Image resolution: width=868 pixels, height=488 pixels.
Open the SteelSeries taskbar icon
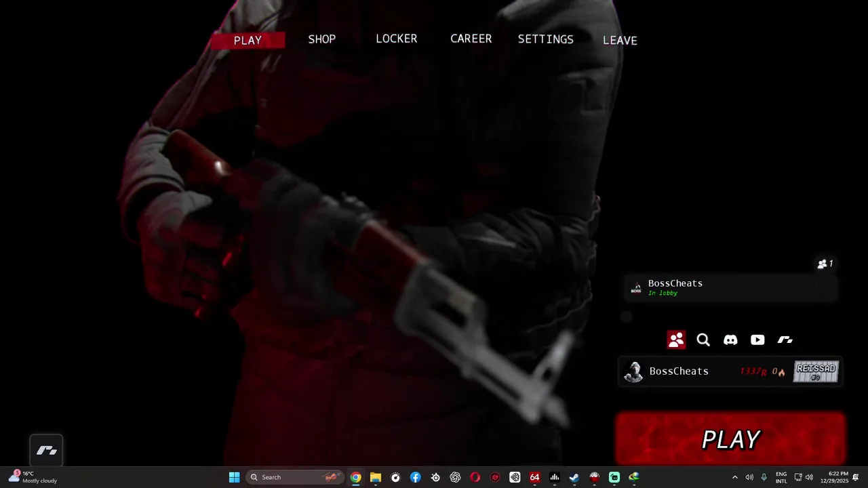pos(435,477)
